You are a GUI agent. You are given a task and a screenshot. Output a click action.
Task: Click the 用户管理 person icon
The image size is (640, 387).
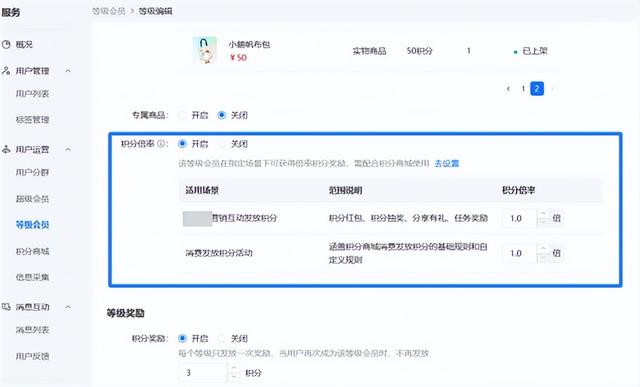click(6, 71)
